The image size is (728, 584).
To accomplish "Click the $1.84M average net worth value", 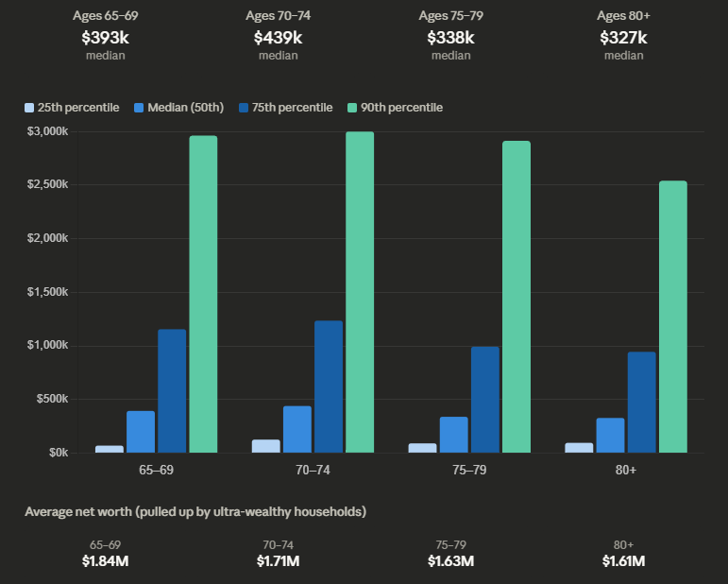I will pos(104,561).
